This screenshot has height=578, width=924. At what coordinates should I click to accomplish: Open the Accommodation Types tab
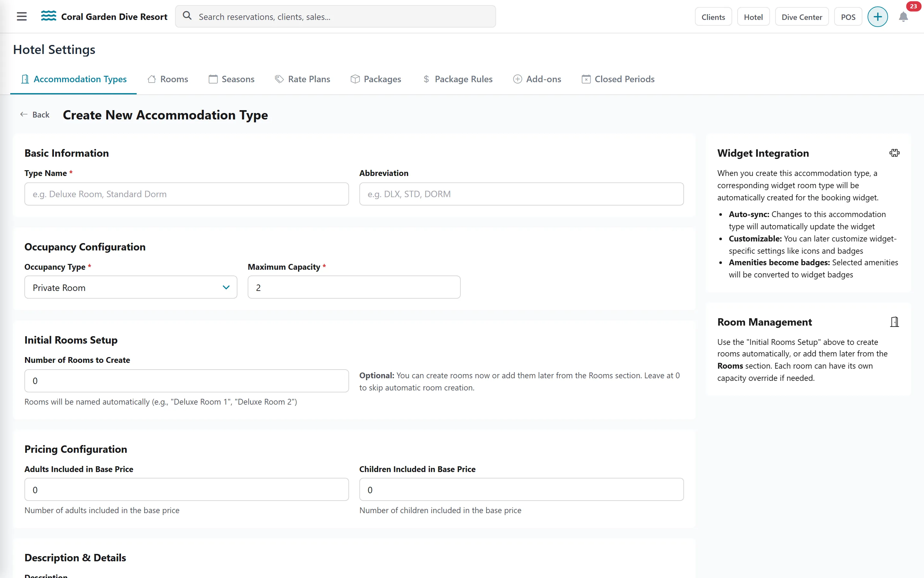point(74,79)
